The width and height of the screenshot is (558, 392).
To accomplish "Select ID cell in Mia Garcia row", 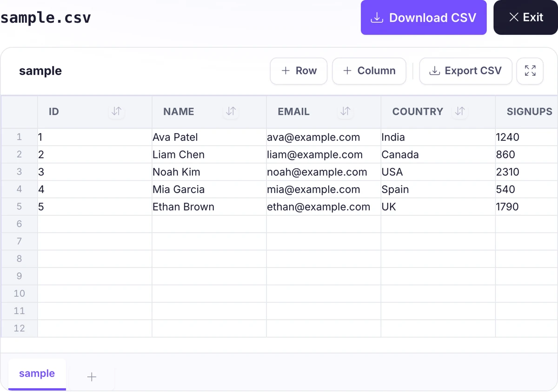I will pyautogui.click(x=95, y=189).
